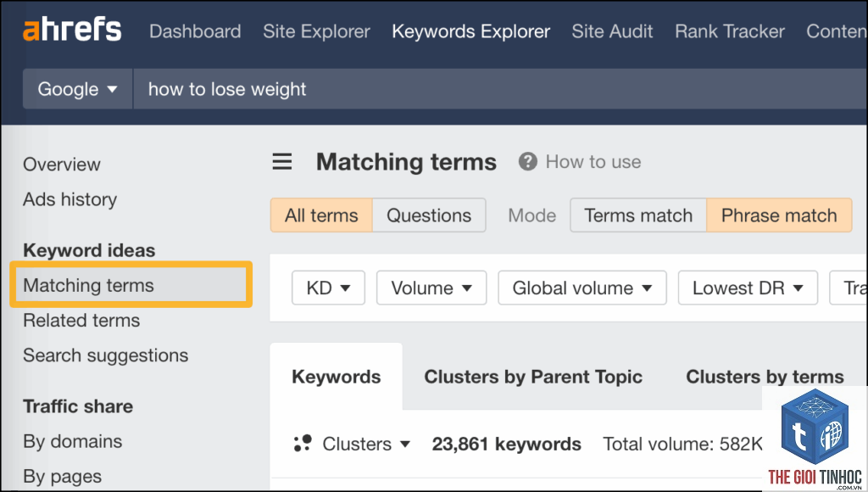Expand the Clusters dropdown
Viewport: 868px width, 492px height.
tap(366, 444)
